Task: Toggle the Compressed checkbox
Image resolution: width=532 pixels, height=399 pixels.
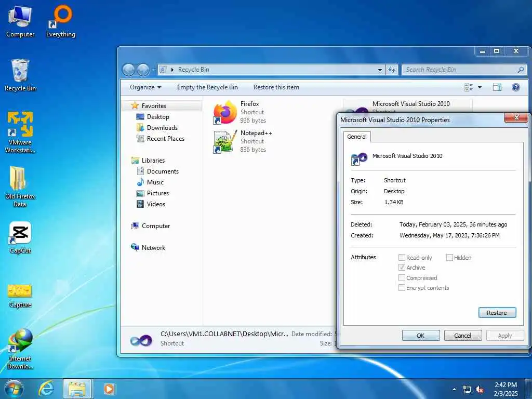Action: (x=402, y=278)
